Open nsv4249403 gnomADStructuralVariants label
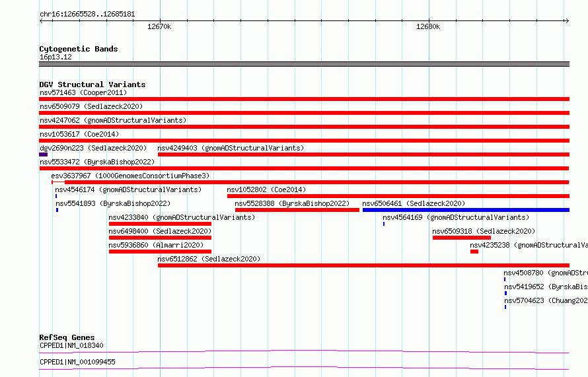Image resolution: width=588 pixels, height=377 pixels. [231, 148]
